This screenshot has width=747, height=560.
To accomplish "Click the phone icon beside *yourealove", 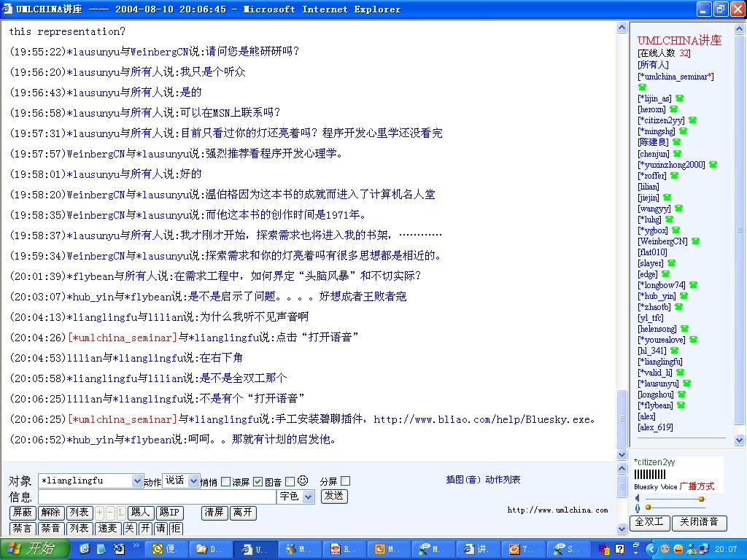I will (693, 340).
